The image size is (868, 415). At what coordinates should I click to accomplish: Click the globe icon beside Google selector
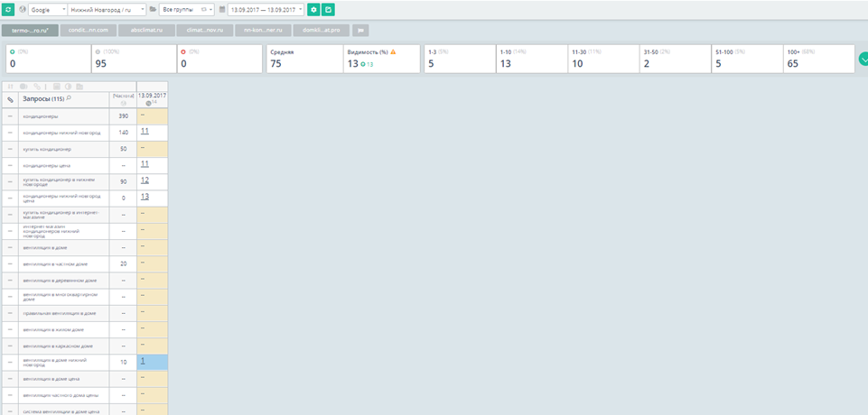tap(23, 9)
